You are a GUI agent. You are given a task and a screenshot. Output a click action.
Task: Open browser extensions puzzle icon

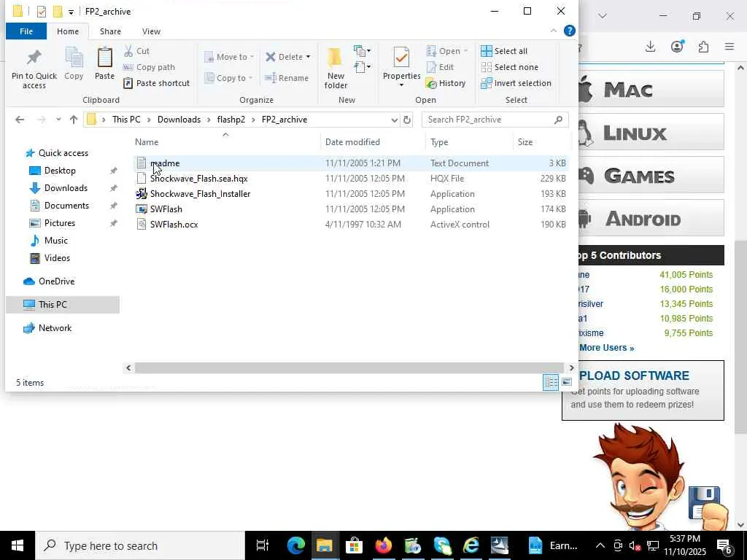coord(704,47)
